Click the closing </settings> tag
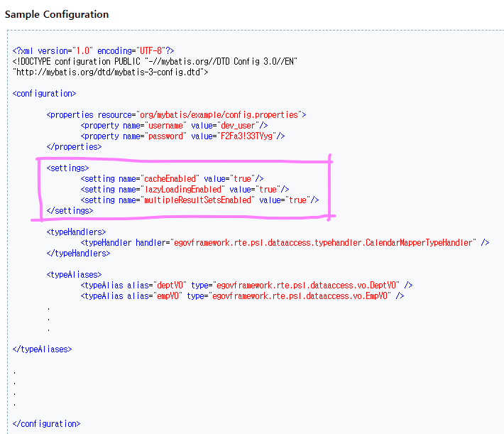The image size is (504, 434). pyautogui.click(x=70, y=211)
